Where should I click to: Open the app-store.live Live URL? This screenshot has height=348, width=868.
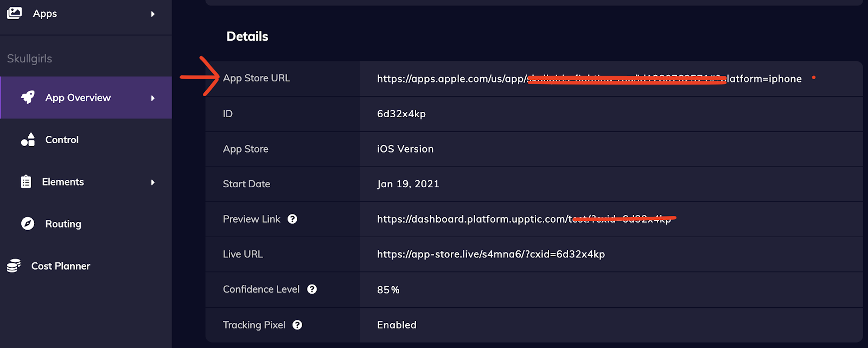(491, 254)
